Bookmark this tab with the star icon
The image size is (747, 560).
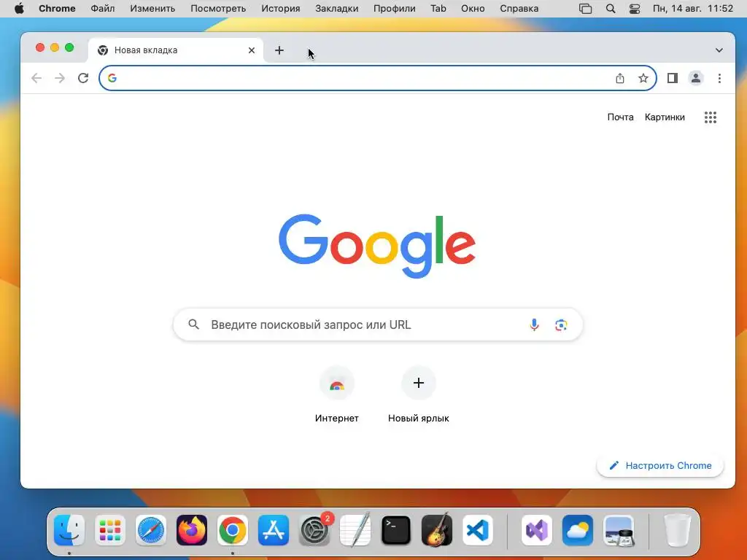click(x=643, y=78)
